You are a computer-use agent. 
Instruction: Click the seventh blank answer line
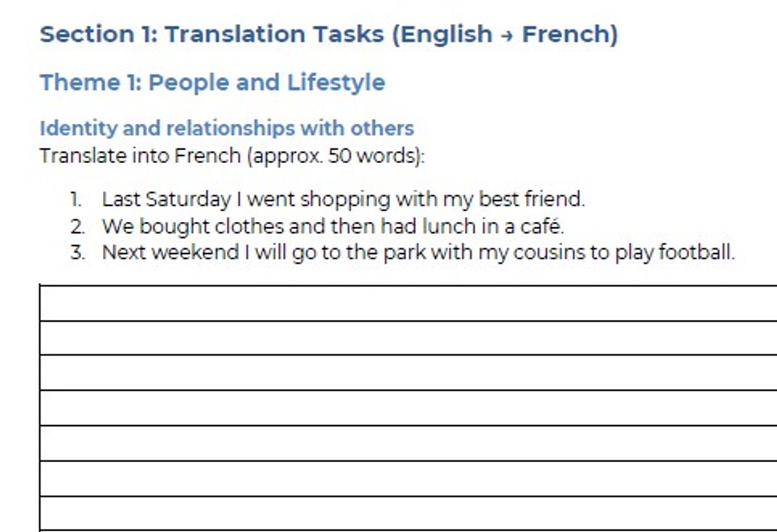coord(408,514)
